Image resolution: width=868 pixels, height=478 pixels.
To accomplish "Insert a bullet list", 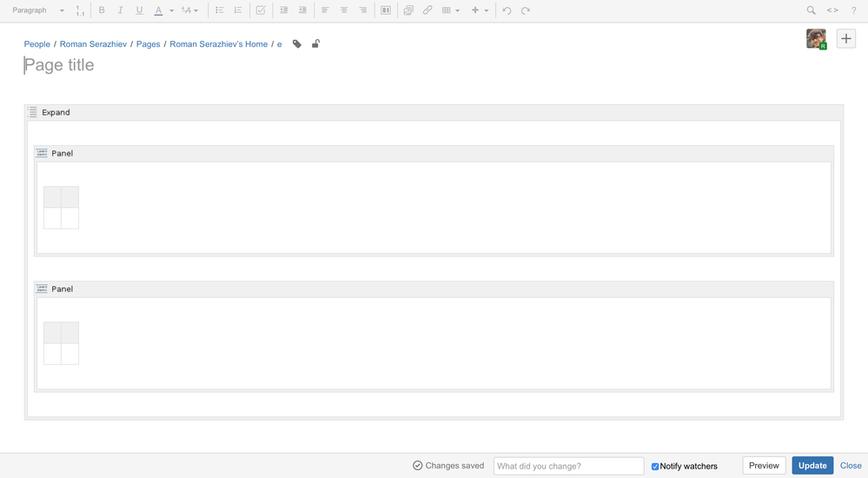I will click(219, 10).
